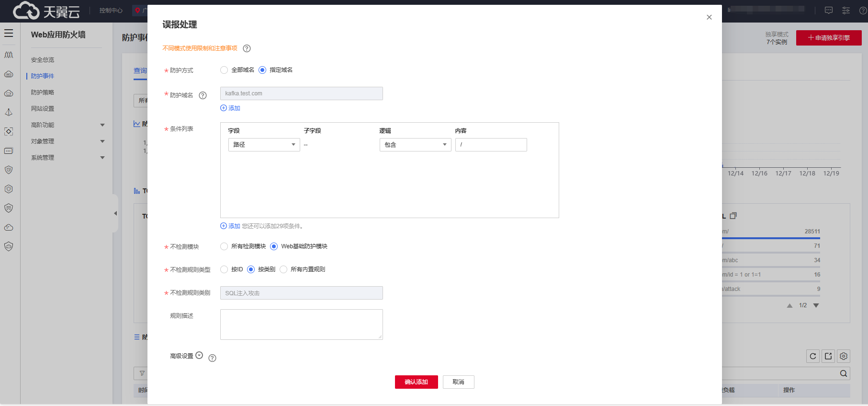This screenshot has width=868, height=406.
Task: Expand the 高级设置 section
Action: tap(199, 356)
